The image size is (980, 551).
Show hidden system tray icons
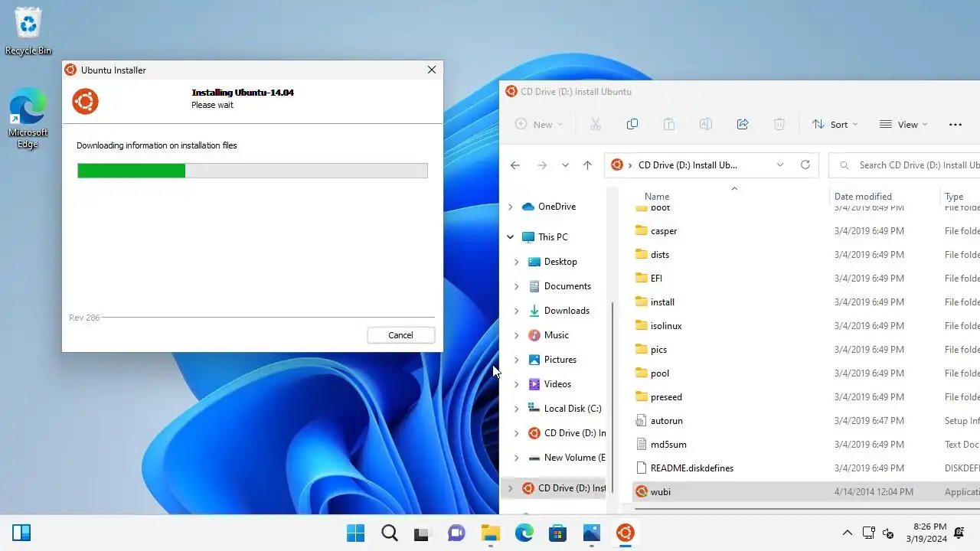[847, 533]
